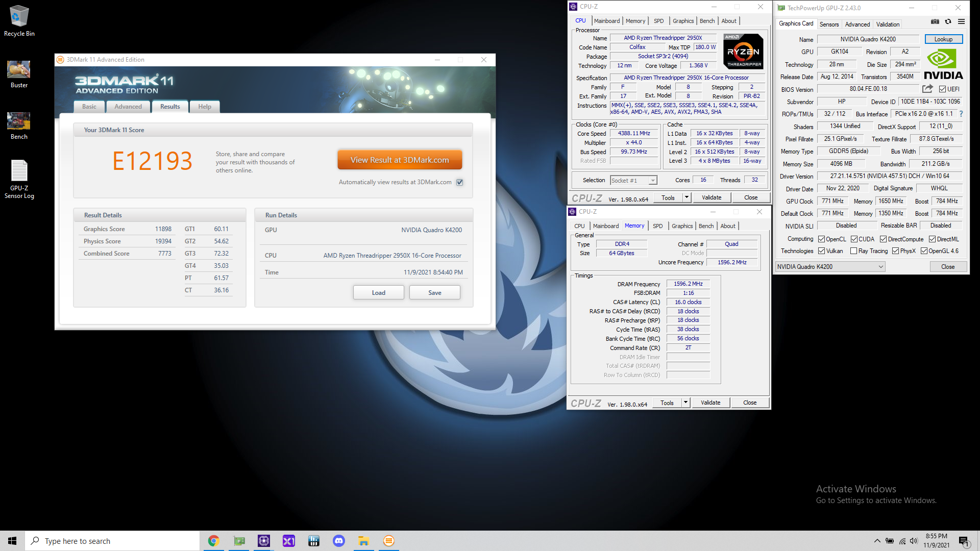Click the Close button in GPU-Z
The width and height of the screenshot is (980, 551).
tap(948, 266)
